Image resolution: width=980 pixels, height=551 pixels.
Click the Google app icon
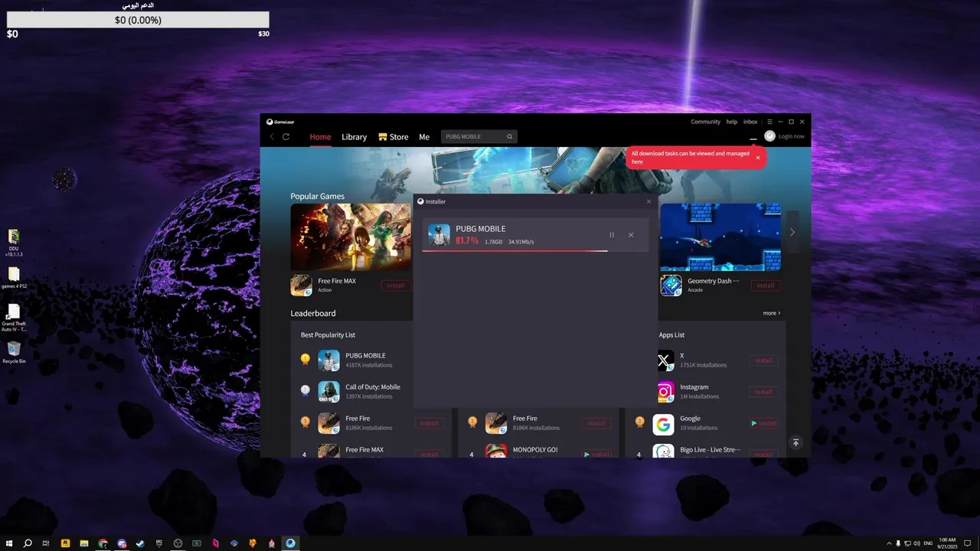pyautogui.click(x=663, y=423)
